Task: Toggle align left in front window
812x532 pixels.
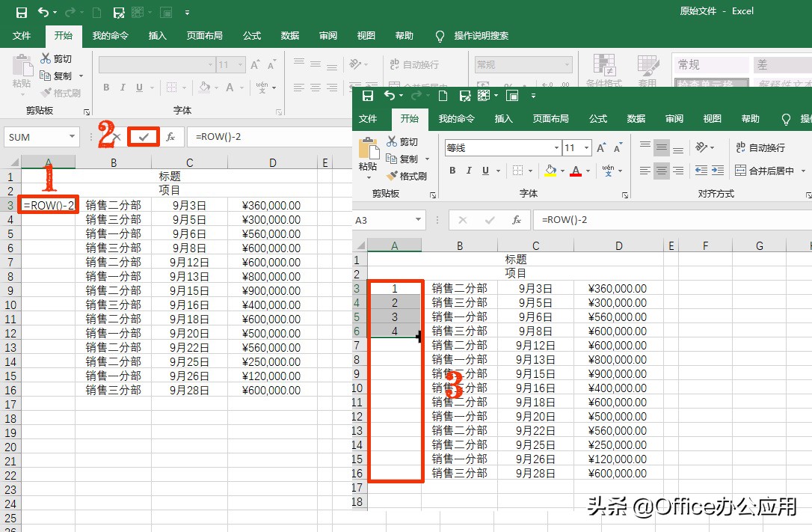Action: [x=645, y=171]
